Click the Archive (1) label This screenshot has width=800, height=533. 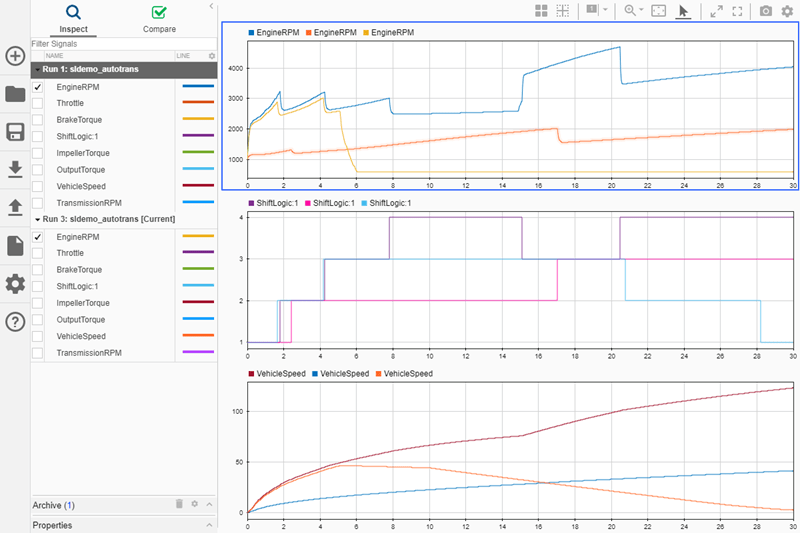tap(54, 505)
